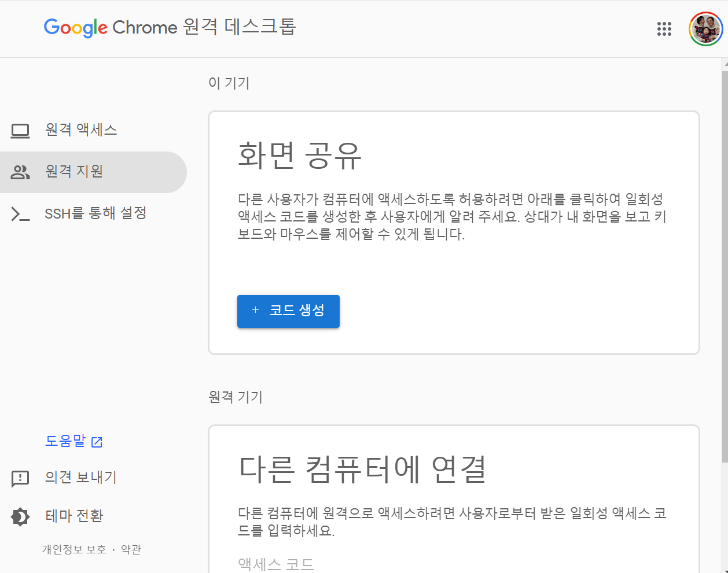The image size is (728, 573).
Task: Click the 다른 컴퓨터에 연결 heading
Action: [x=362, y=470]
